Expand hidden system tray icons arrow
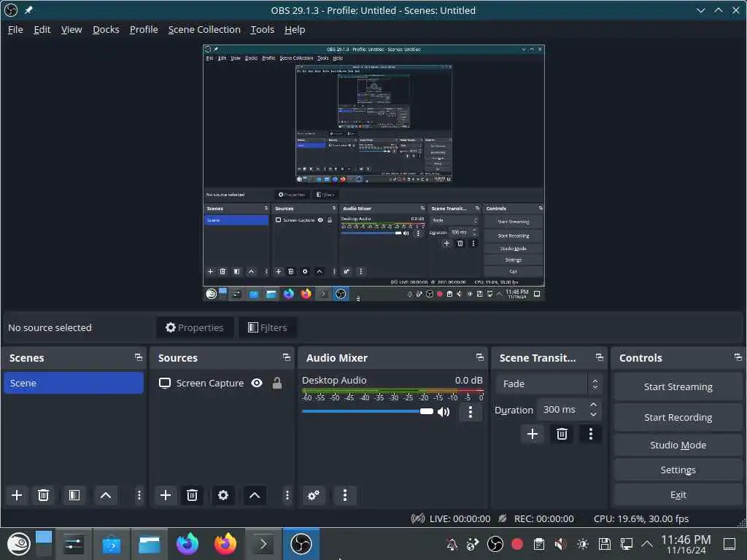This screenshot has height=560, width=747. point(646,544)
